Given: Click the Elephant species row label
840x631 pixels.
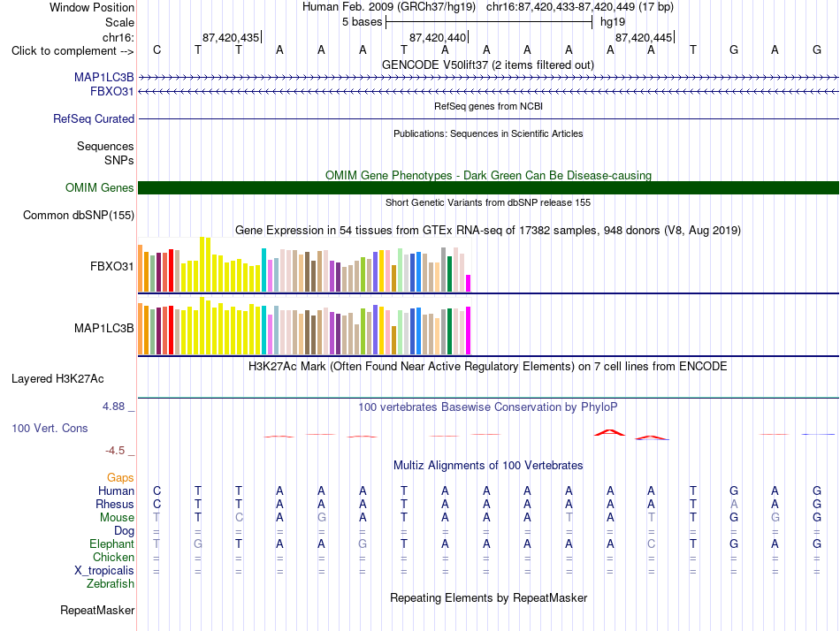Looking at the screenshot, I should [x=112, y=544].
